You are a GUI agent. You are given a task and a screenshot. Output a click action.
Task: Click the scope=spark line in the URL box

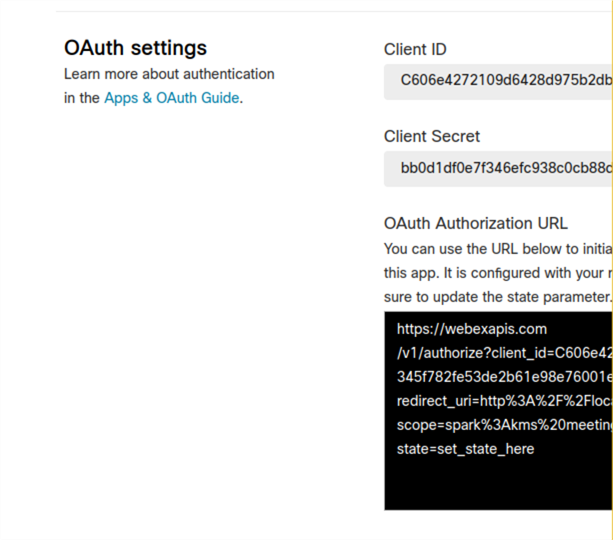pyautogui.click(x=504, y=425)
